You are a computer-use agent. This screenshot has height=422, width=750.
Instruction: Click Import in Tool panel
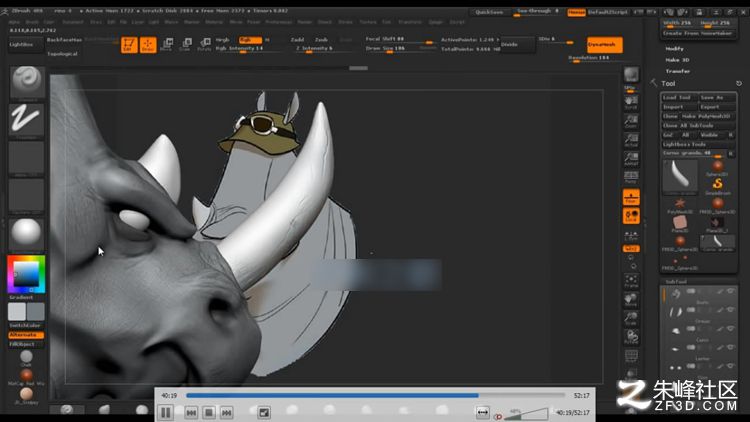(678, 107)
